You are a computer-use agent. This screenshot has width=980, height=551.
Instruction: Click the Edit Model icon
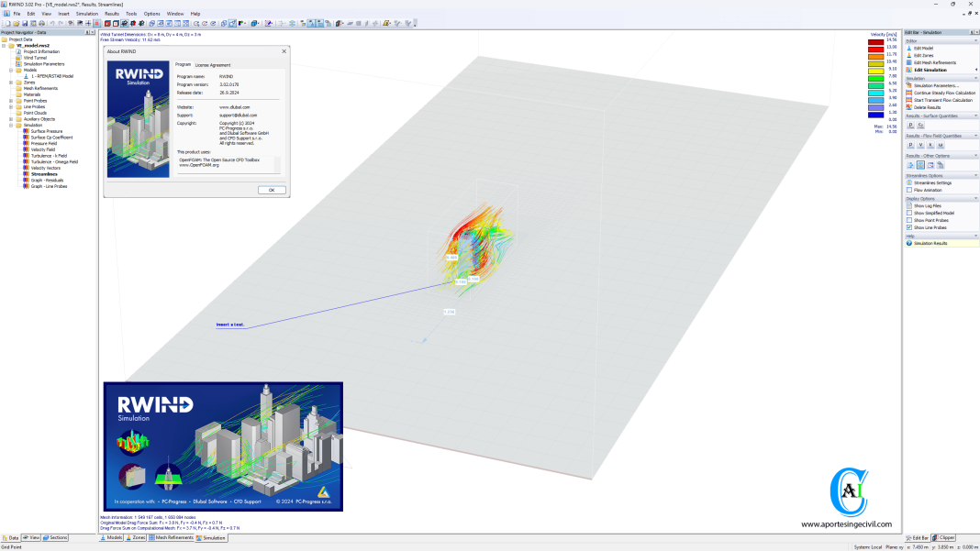(x=908, y=49)
